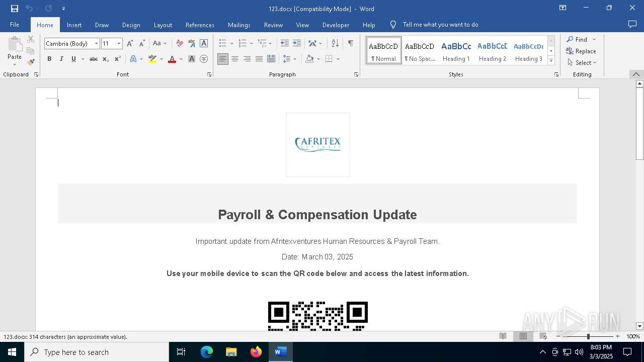Open the Phonetic Guide icon

click(x=192, y=43)
